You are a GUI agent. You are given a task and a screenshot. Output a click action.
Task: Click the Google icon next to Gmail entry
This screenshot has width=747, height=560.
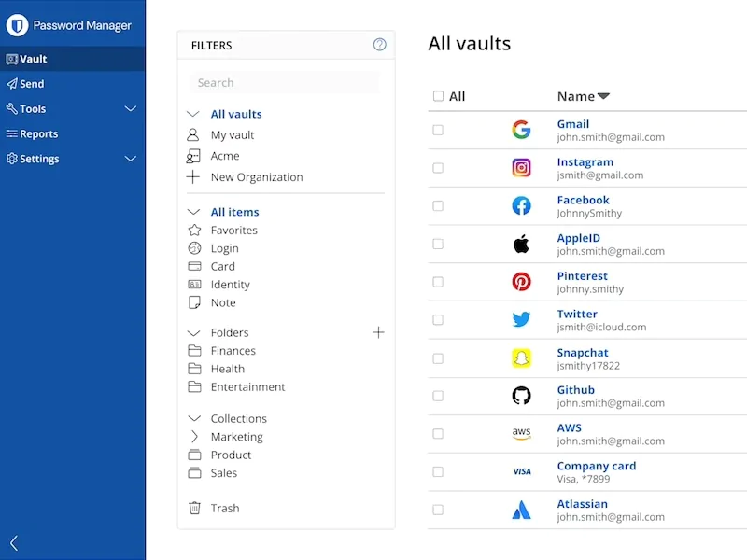pyautogui.click(x=521, y=130)
